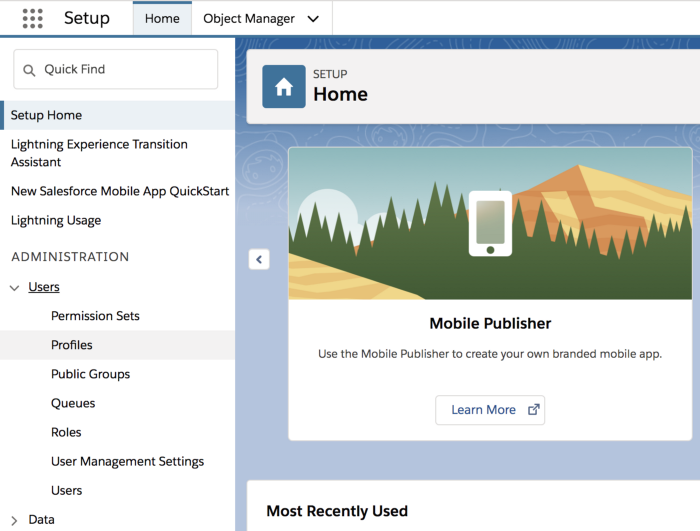Open the Users heading link under Administration

(44, 287)
